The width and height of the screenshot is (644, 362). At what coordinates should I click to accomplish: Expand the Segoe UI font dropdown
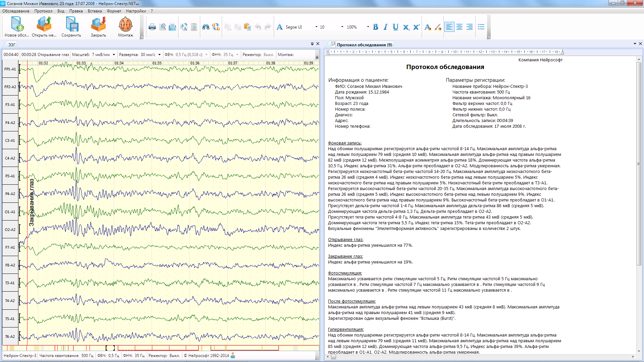point(316,27)
